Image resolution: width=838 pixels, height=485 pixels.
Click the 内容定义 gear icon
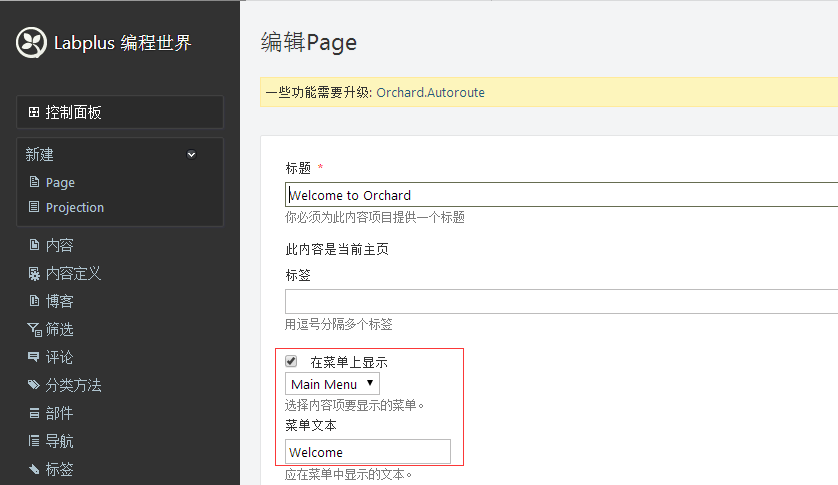[34, 273]
